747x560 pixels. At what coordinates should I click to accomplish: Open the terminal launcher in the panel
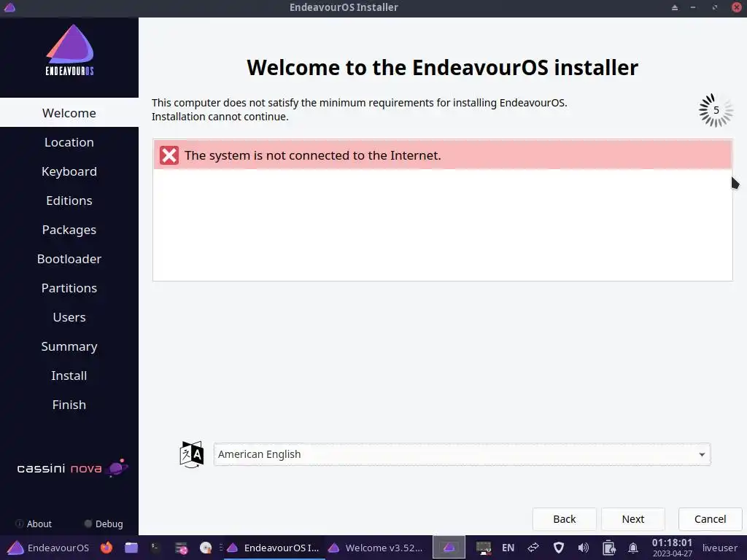click(155, 548)
